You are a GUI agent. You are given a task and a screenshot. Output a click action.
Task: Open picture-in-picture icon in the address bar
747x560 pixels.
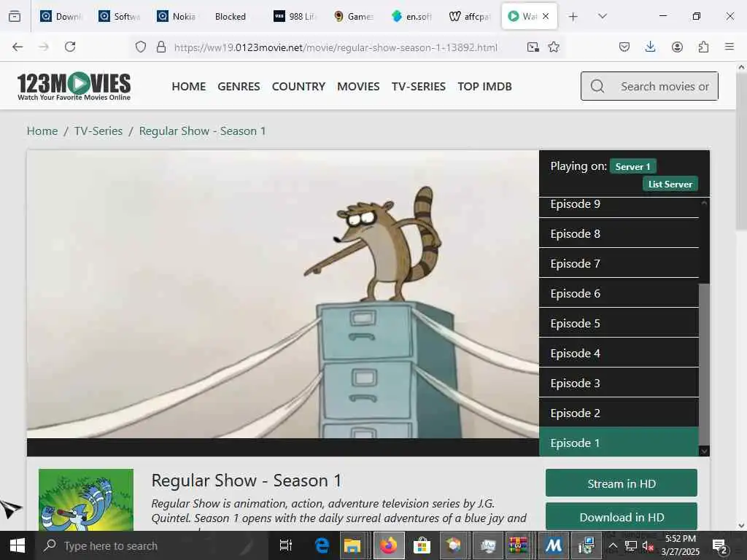click(533, 47)
